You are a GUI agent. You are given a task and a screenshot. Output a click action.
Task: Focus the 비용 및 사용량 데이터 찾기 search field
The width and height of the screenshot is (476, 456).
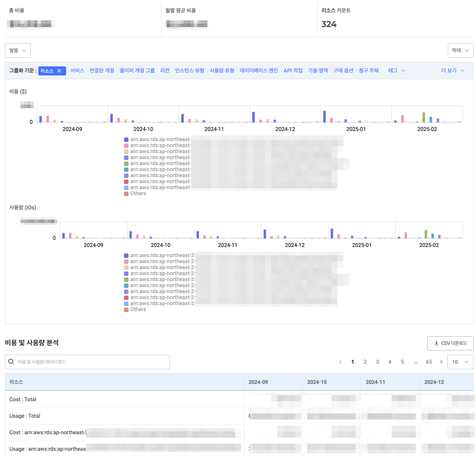click(87, 362)
